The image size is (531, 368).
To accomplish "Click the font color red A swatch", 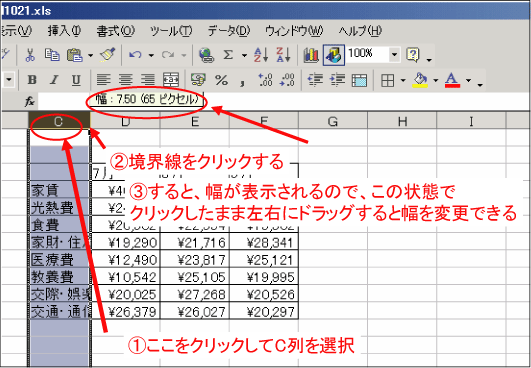I will 452,81.
